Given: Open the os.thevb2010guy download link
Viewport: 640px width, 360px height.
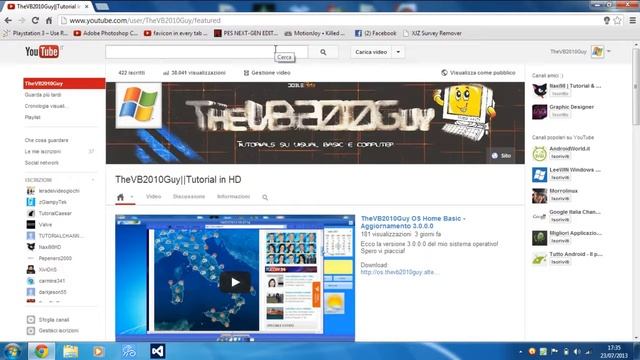Looking at the screenshot, I should tap(400, 272).
